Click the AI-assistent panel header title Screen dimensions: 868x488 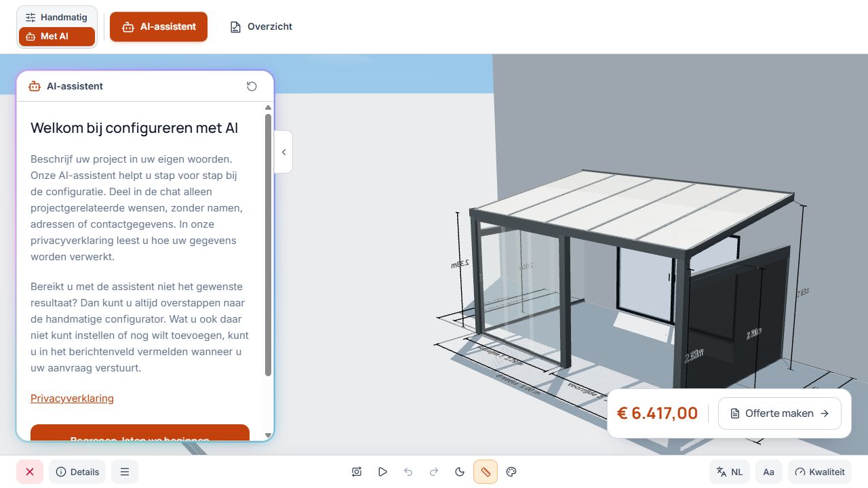click(75, 86)
